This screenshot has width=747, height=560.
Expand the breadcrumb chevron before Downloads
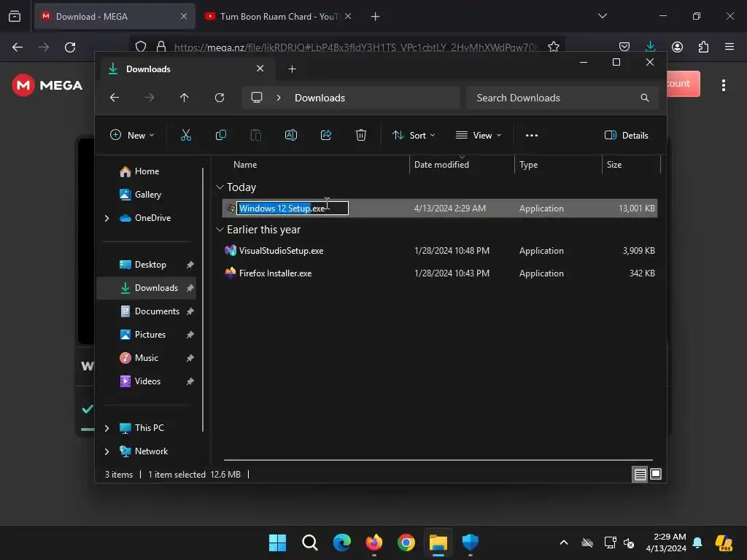click(279, 98)
